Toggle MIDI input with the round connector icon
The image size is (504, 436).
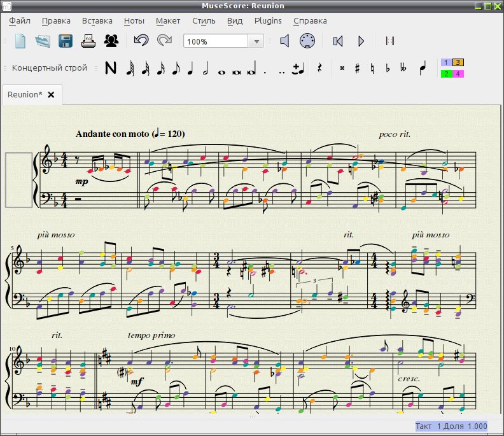pos(307,41)
